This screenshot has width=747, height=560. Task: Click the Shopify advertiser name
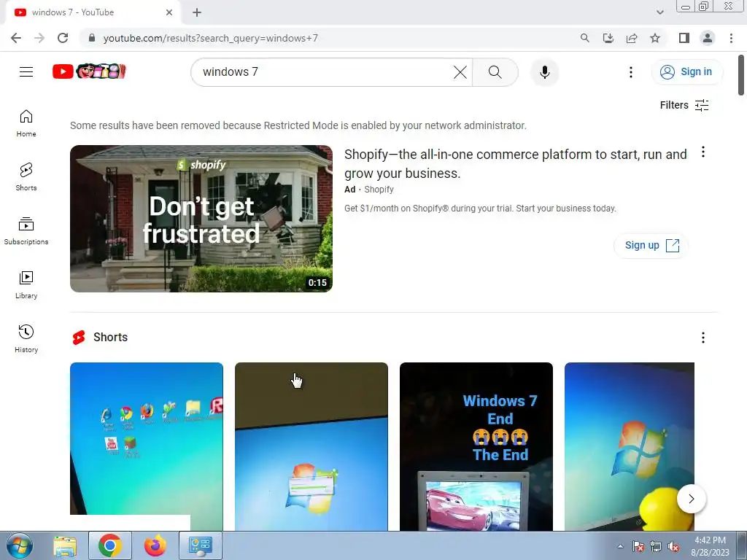(x=379, y=190)
